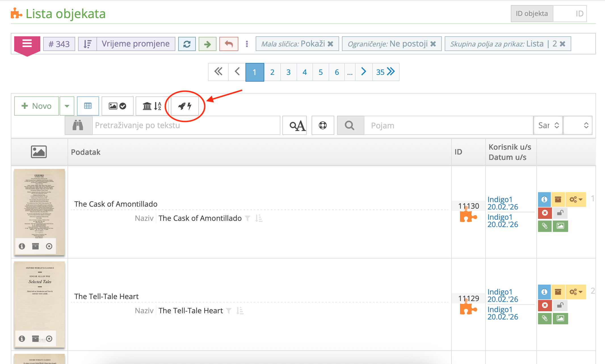Open the letter search (QA) icon

coord(294,125)
